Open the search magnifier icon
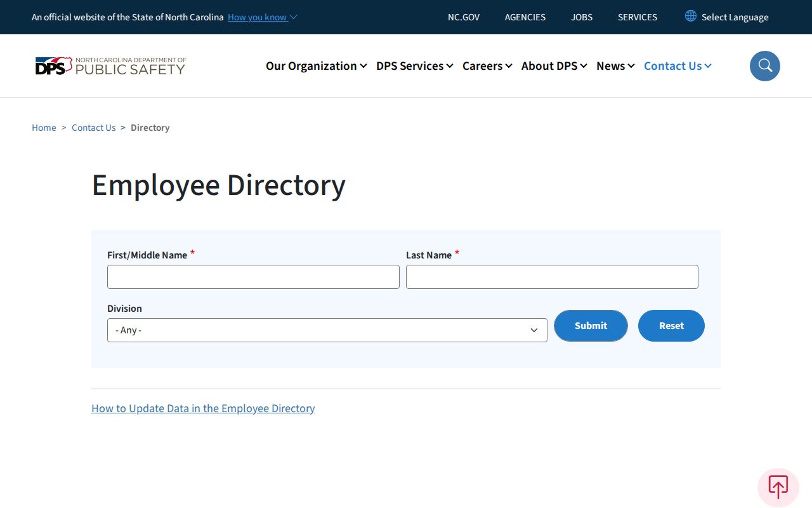The width and height of the screenshot is (812, 508). [765, 66]
